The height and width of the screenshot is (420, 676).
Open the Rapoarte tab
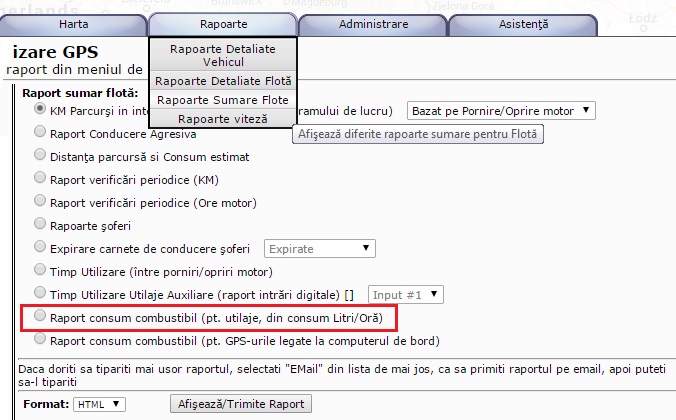click(222, 22)
